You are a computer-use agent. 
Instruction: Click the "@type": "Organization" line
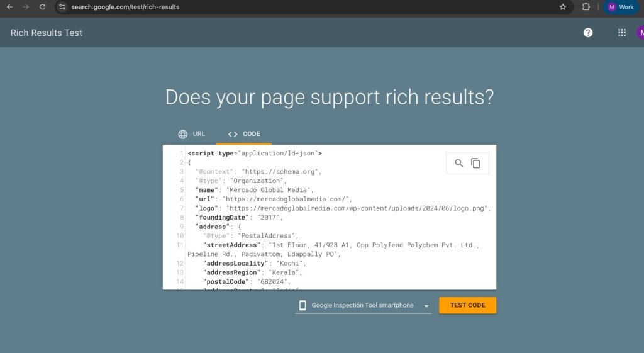point(241,181)
